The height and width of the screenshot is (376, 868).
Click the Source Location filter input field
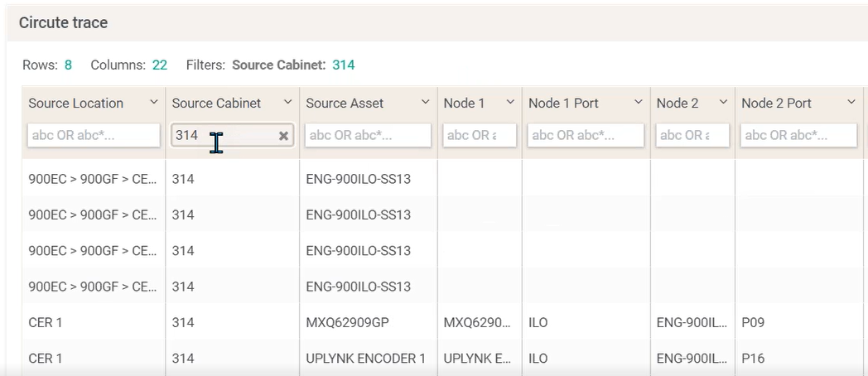(x=94, y=135)
